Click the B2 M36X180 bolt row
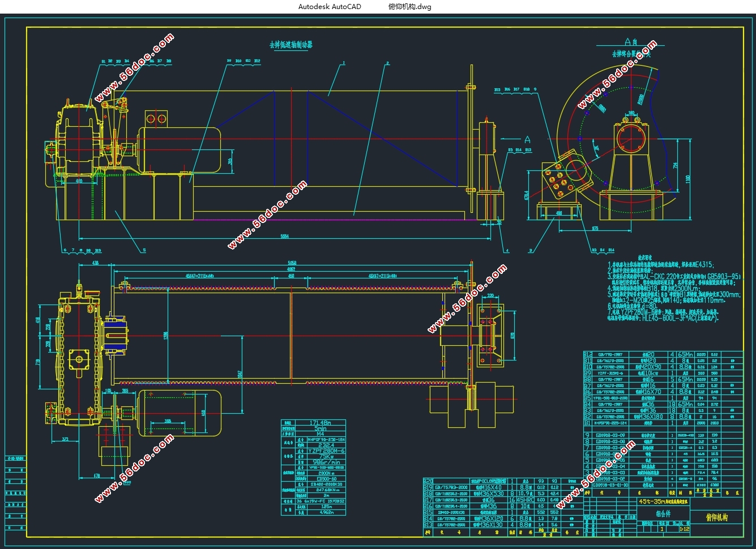Screen dimensions: 756x549 point(662,417)
